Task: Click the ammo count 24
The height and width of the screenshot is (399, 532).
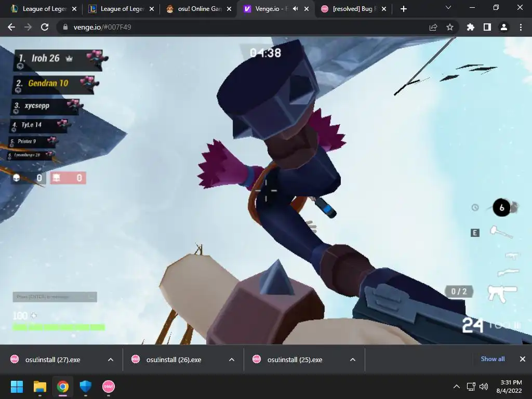Action: (472, 325)
